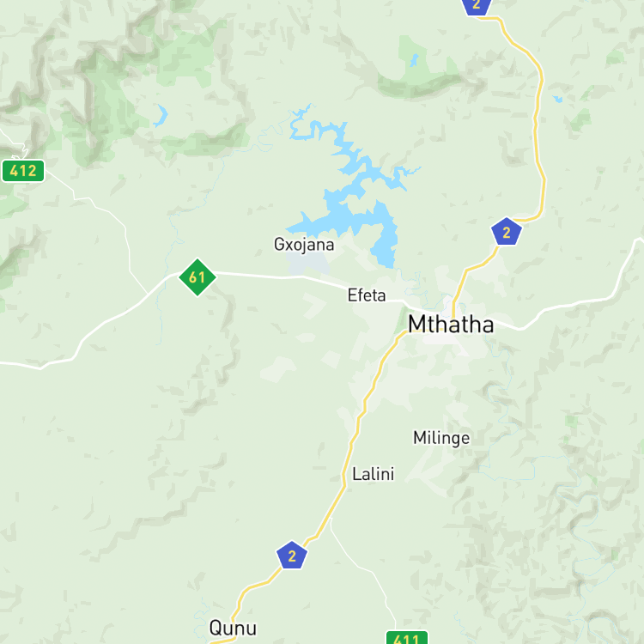Click the blue N2 shield nearest Qunu

pos(292,556)
